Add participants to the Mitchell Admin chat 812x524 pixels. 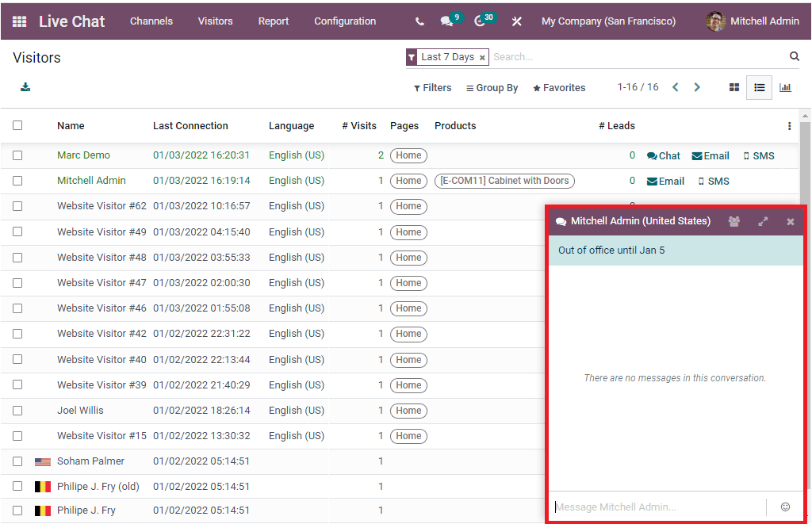click(733, 221)
